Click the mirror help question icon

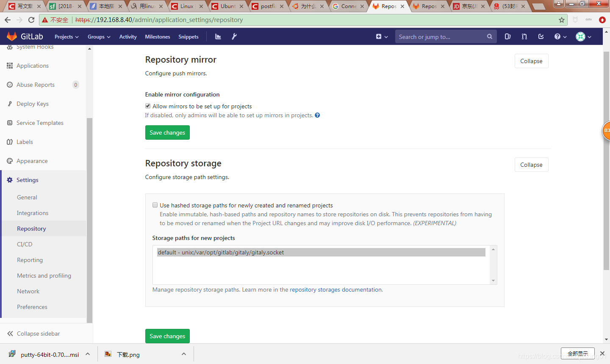tap(317, 115)
